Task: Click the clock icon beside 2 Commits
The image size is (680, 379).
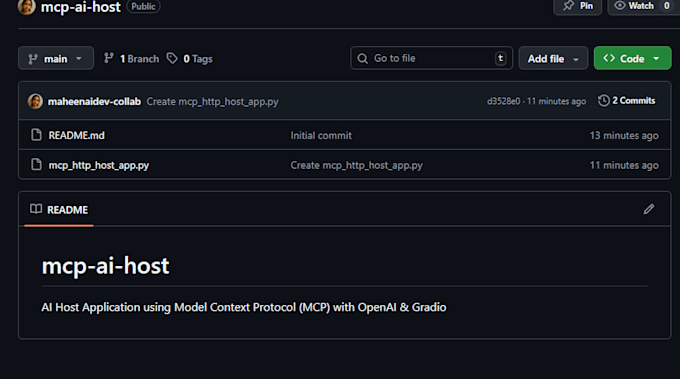Action: tap(604, 101)
